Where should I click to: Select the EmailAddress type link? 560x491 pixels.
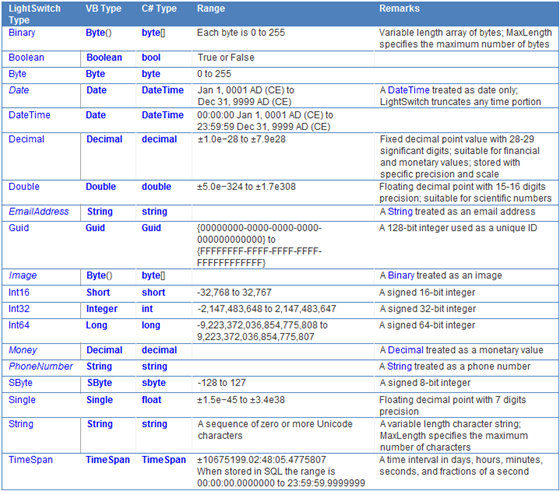(x=39, y=211)
